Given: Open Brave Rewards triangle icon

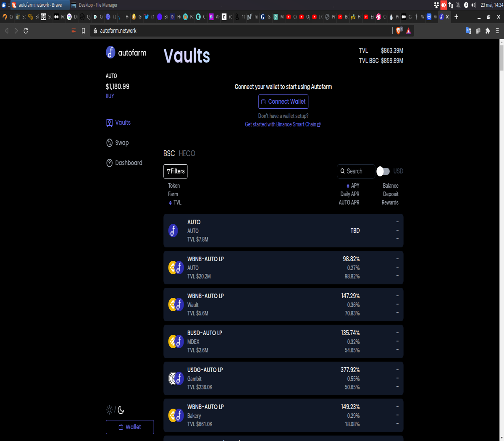Looking at the screenshot, I should 409,31.
